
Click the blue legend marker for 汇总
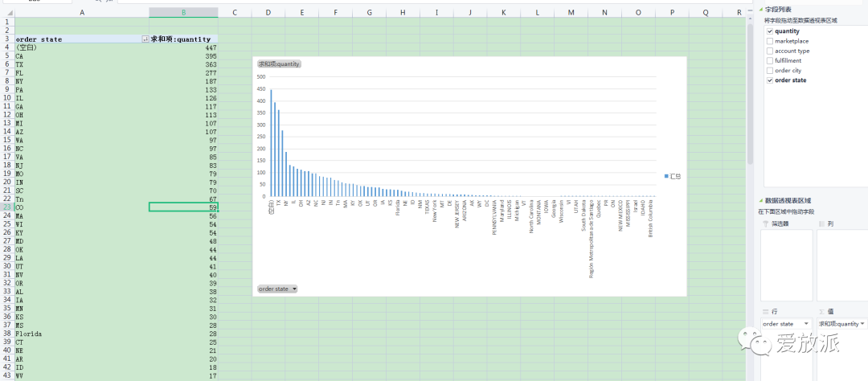point(666,175)
